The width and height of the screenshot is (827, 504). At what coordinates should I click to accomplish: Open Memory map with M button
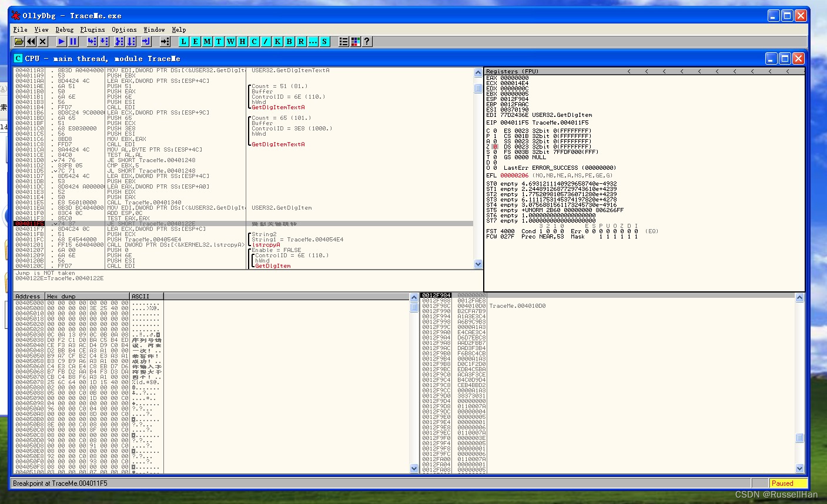[x=207, y=42]
